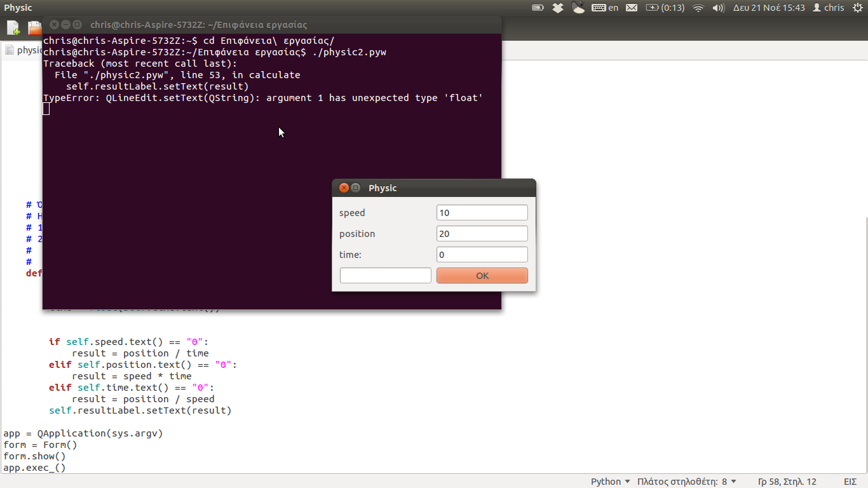Click the speed input field

[482, 213]
